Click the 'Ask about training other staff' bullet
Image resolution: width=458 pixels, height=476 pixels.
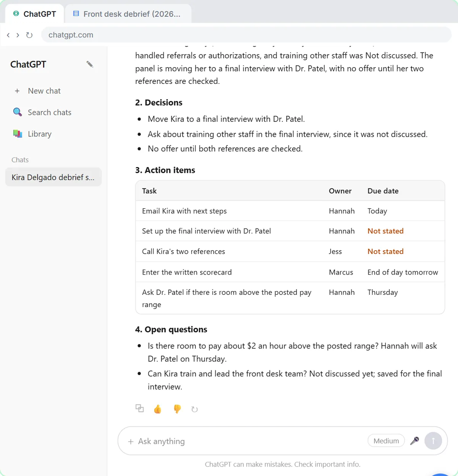pos(287,134)
